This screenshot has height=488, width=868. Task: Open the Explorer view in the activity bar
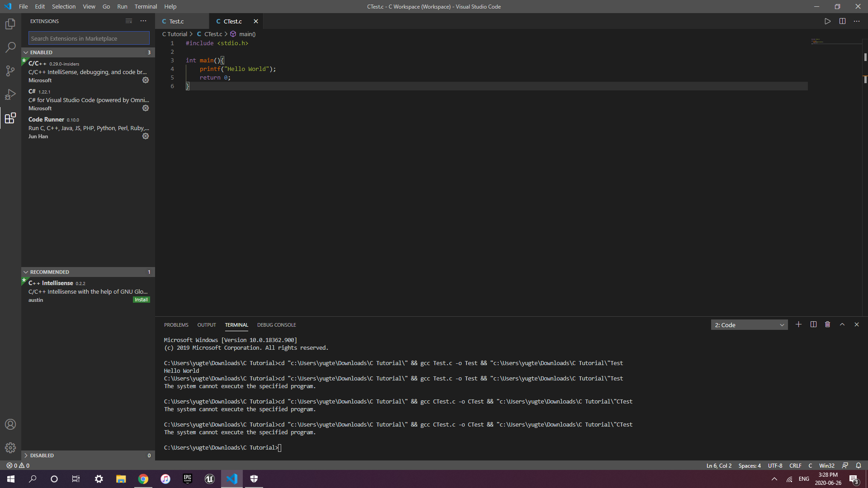pyautogui.click(x=10, y=24)
